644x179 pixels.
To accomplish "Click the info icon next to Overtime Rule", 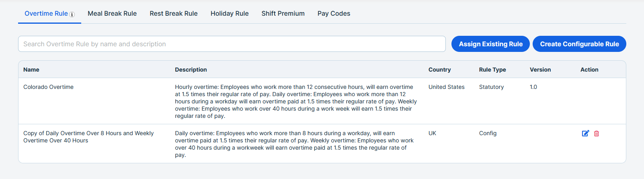I will pos(72,14).
